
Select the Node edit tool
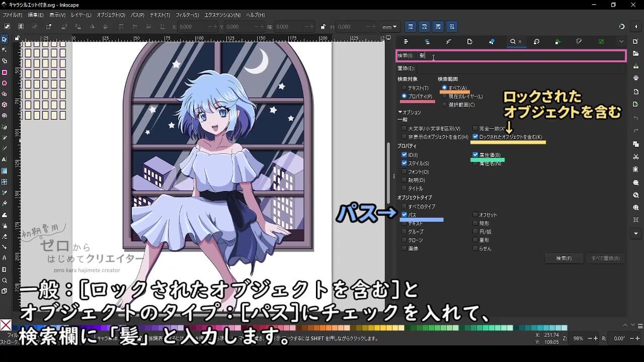[5, 50]
